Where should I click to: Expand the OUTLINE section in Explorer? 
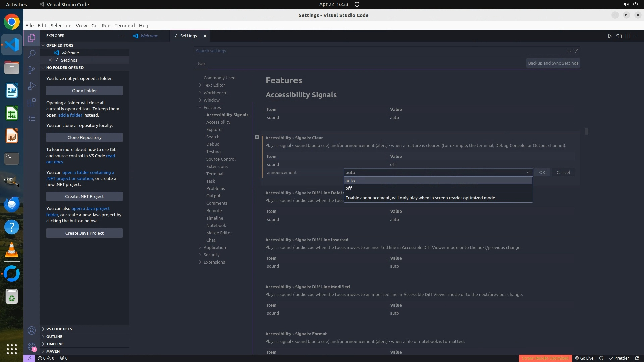tap(54, 337)
